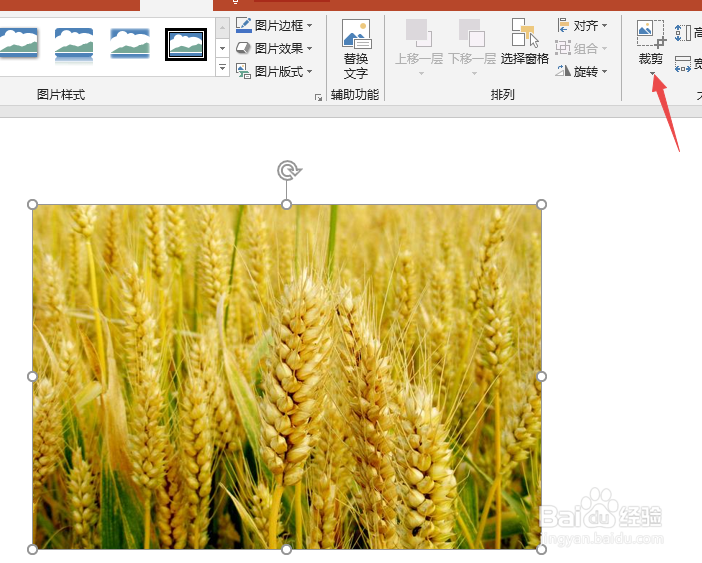Viewport: 702px width, 563px height.
Task: Open the Picture Effects (图片效果) menu
Action: coord(274,48)
